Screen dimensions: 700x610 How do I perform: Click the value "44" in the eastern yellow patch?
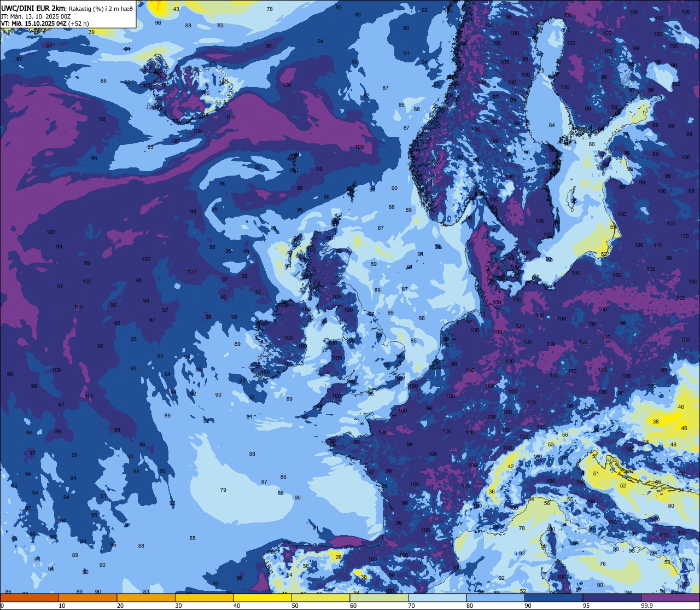click(646, 442)
